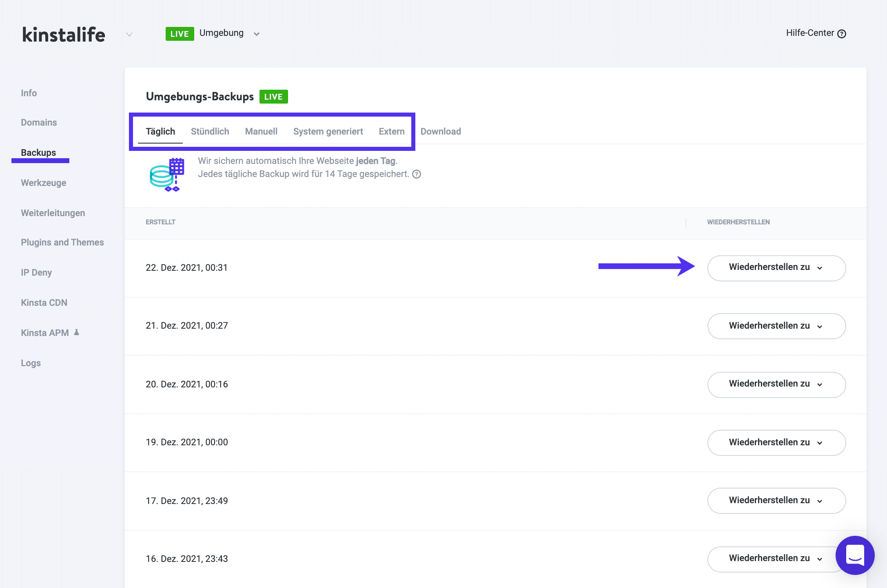887x588 pixels.
Task: Click the Wiederherstellen zu button for 21. Dez 2021
Action: (776, 326)
